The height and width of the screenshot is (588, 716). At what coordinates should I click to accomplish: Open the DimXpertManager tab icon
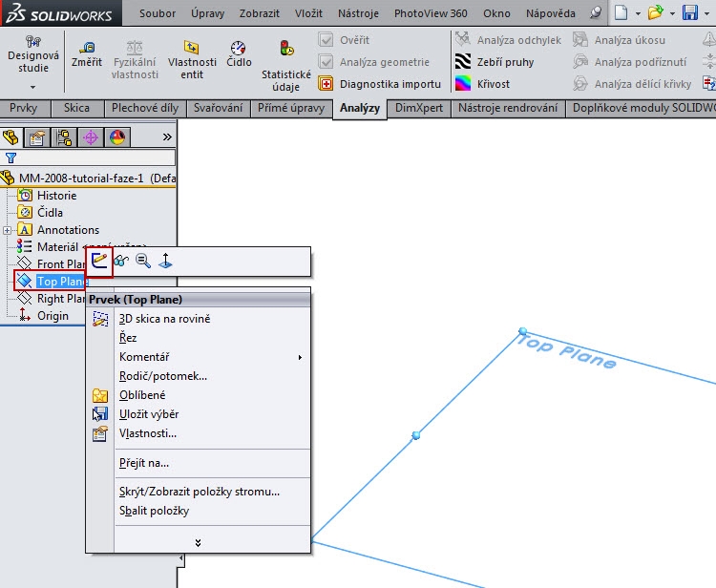click(91, 137)
